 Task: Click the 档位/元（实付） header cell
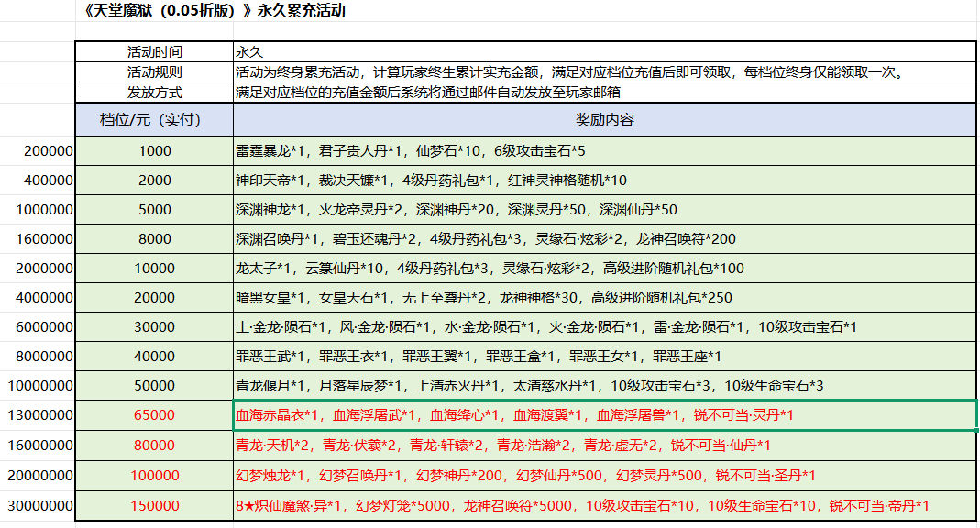click(x=154, y=120)
